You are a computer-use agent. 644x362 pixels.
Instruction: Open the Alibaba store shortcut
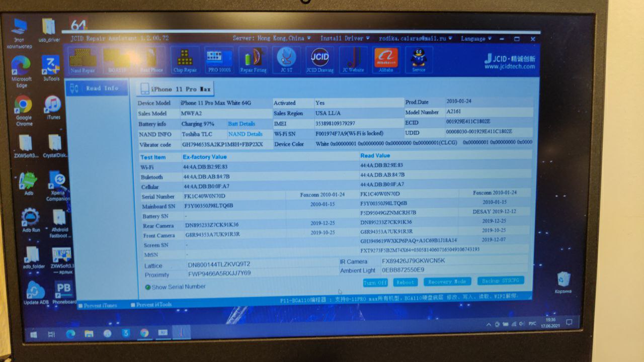[x=386, y=61]
